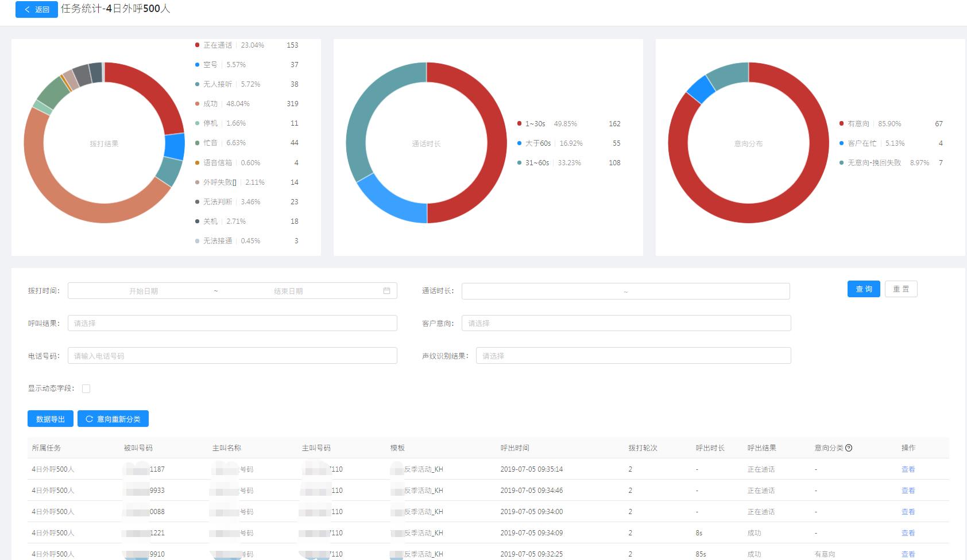Export data with 数据导出 button
Image resolution: width=967 pixels, height=560 pixels.
[51, 419]
